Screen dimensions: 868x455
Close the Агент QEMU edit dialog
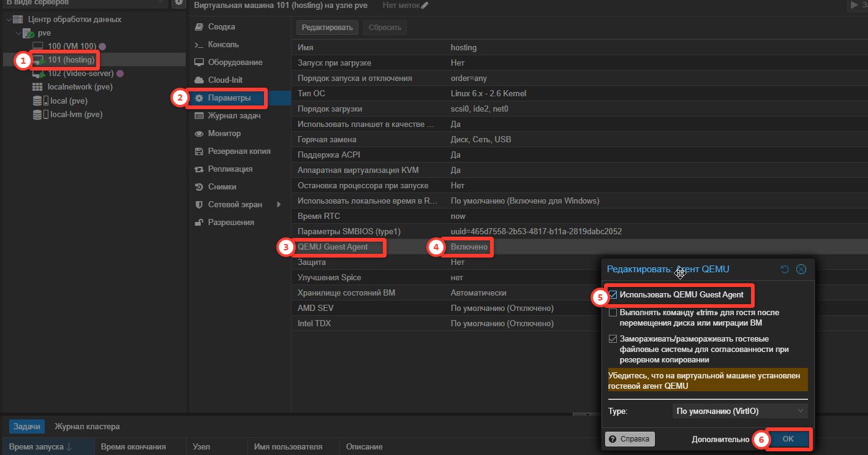[x=801, y=269]
